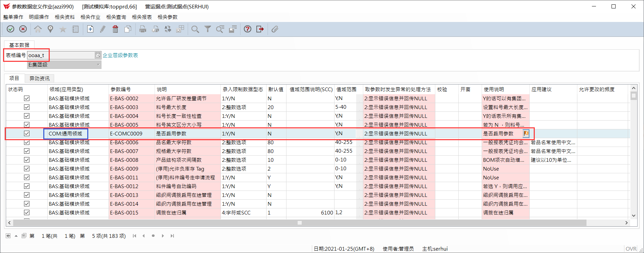Open the 相关查询 menu
Image resolution: width=644 pixels, height=253 pixels.
pos(116,17)
